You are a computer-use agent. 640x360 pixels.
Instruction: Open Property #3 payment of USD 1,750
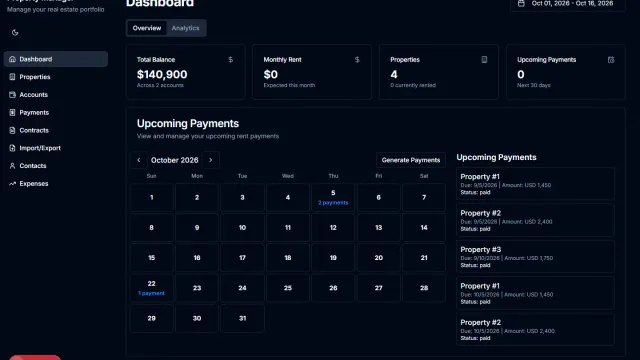(536, 257)
